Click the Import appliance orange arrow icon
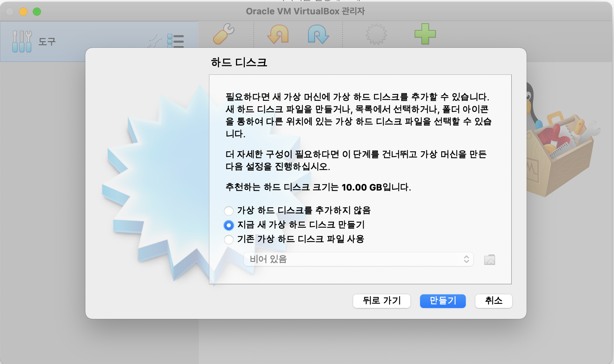Image resolution: width=614 pixels, height=364 pixels. click(278, 34)
